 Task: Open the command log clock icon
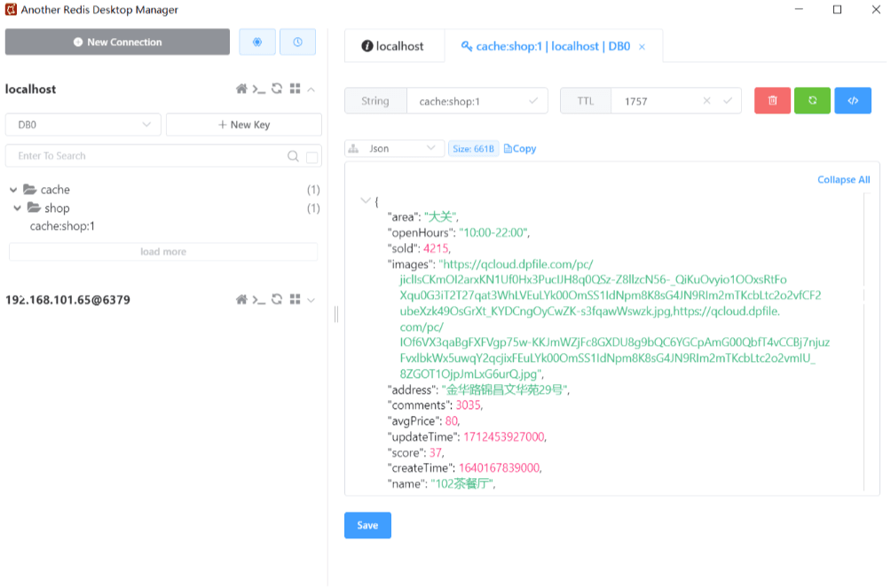point(297,42)
